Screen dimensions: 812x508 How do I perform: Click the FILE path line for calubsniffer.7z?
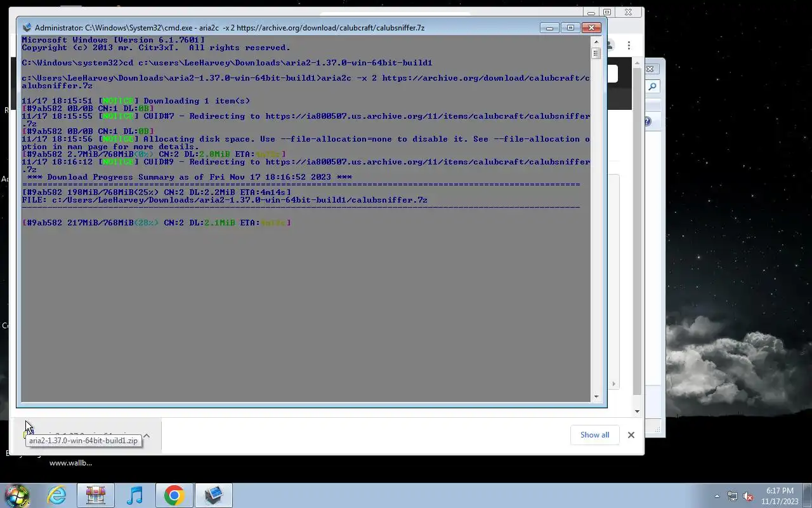pos(225,200)
